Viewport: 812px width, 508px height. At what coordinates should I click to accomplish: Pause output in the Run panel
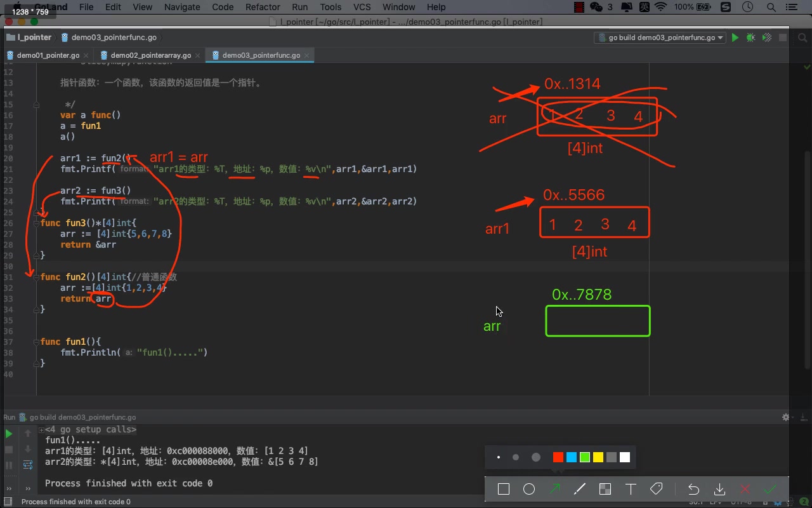pyautogui.click(x=9, y=465)
